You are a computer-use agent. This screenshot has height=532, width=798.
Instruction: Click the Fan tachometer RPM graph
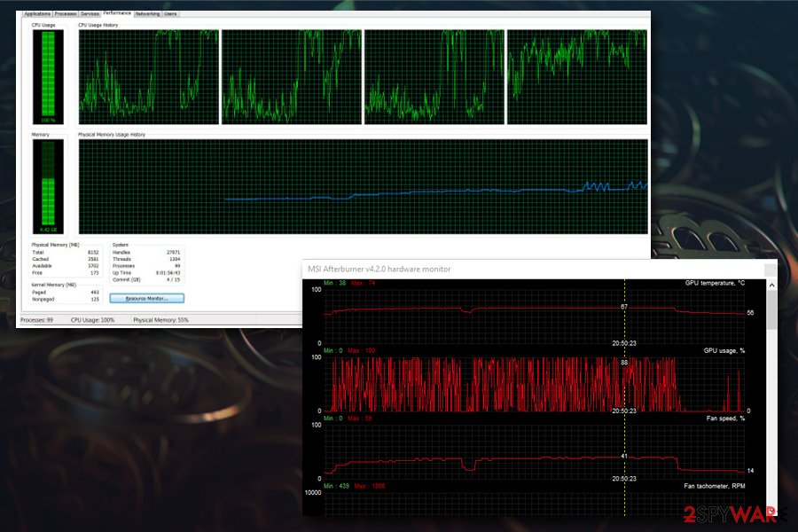[x=535, y=504]
